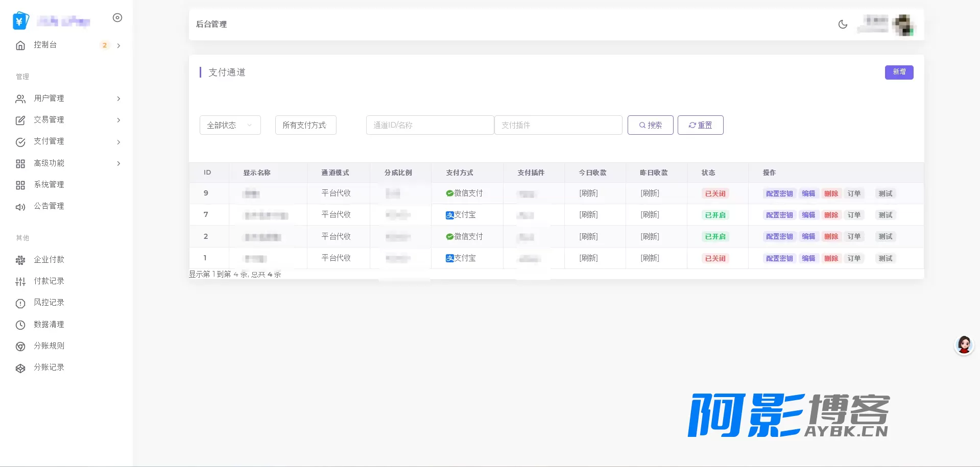Toggle 已关闭 status for channel ID 1
This screenshot has width=980, height=467.
pos(715,259)
